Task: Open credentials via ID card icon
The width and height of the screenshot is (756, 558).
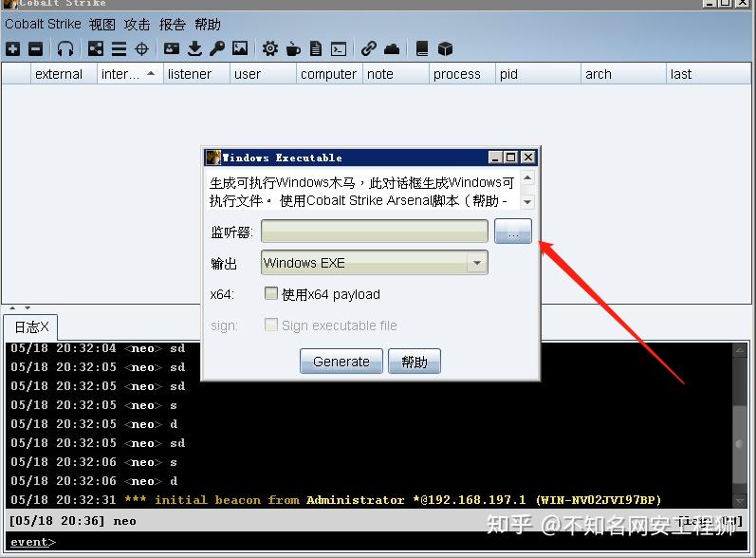Action: coord(172,48)
